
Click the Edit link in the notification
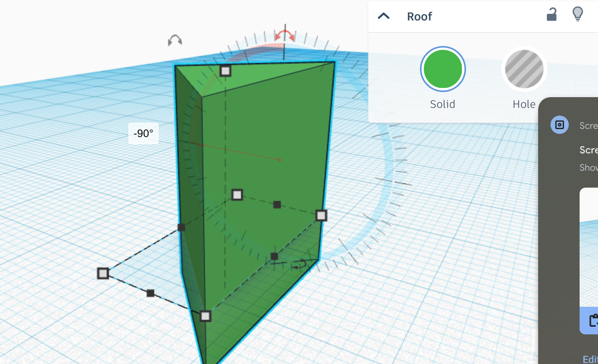click(x=590, y=359)
